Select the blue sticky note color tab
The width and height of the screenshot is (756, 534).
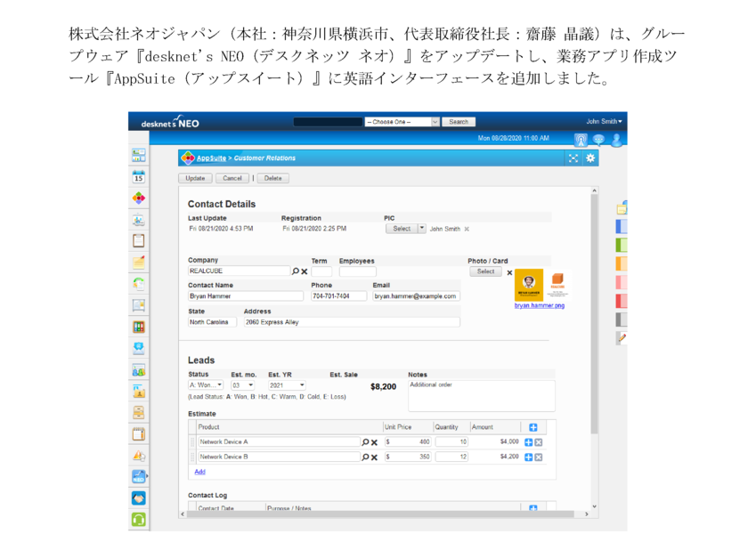(622, 227)
